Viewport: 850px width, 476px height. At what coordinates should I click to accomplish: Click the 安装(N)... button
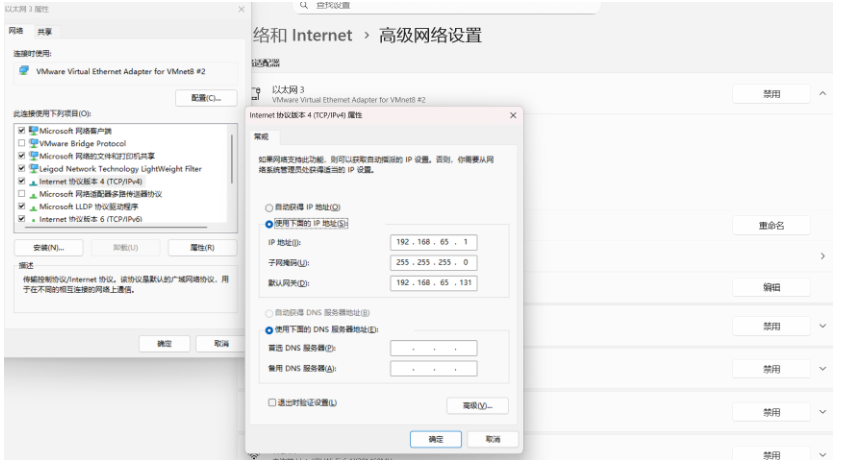point(49,248)
